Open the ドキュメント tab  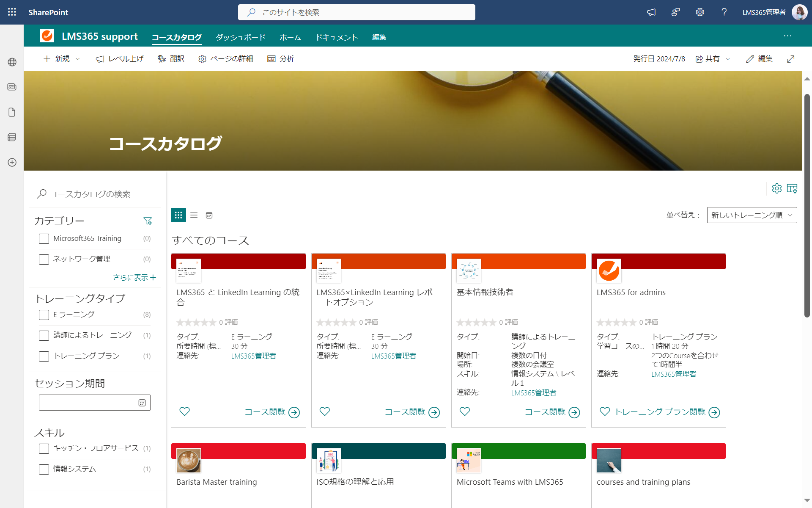pyautogui.click(x=336, y=37)
